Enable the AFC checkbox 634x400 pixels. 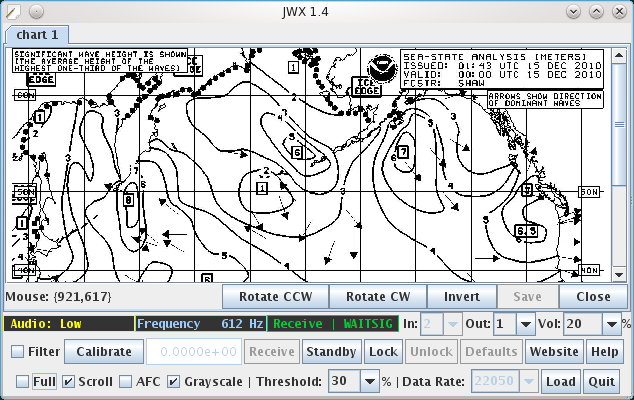[126, 382]
